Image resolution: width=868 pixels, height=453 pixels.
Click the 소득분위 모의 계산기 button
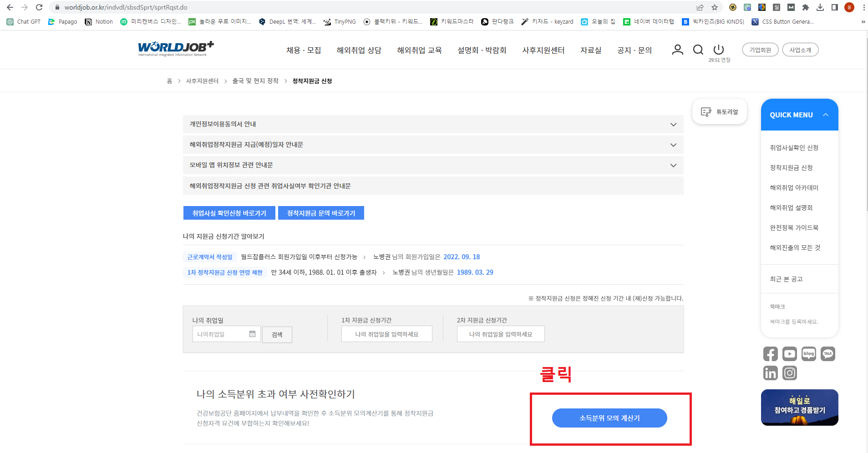tap(609, 418)
